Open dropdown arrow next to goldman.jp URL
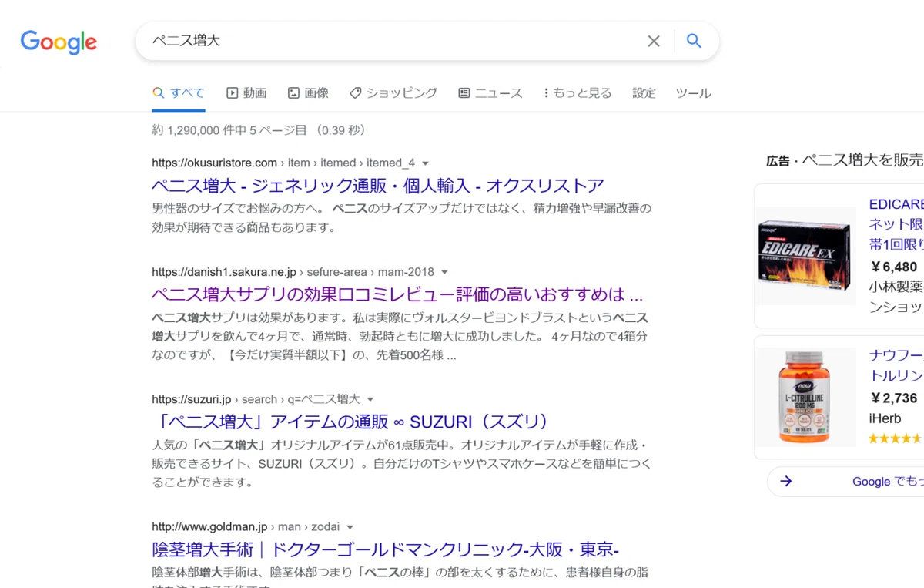The image size is (924, 588). click(350, 528)
